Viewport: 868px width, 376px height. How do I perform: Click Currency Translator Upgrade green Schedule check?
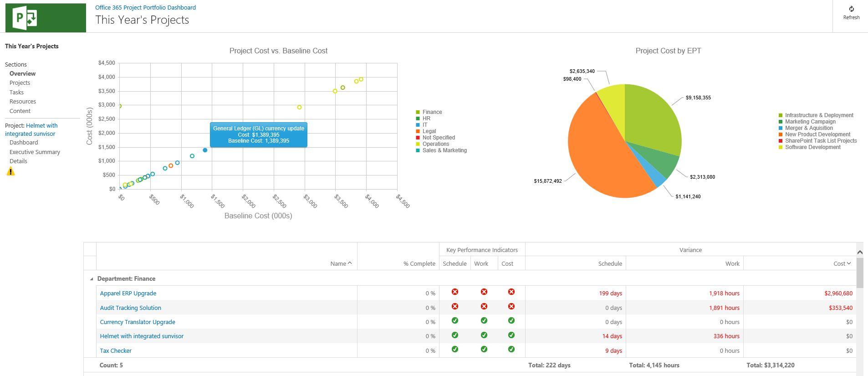pos(454,320)
